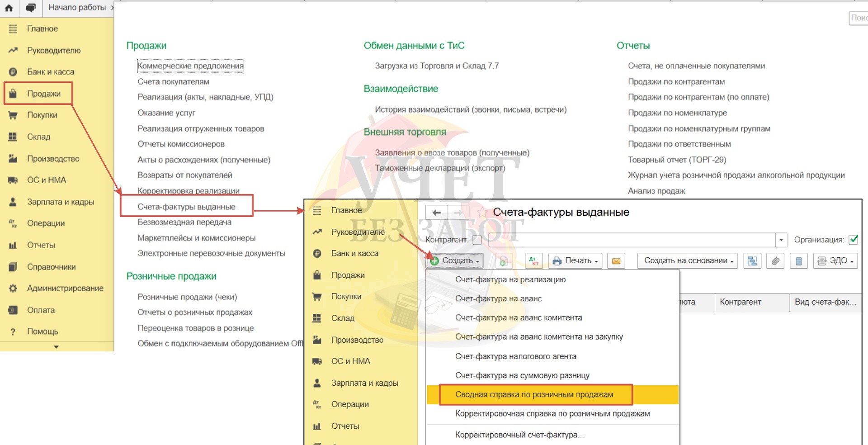Expand the Создать на основании dropdown
868x445 pixels.
pos(687,261)
